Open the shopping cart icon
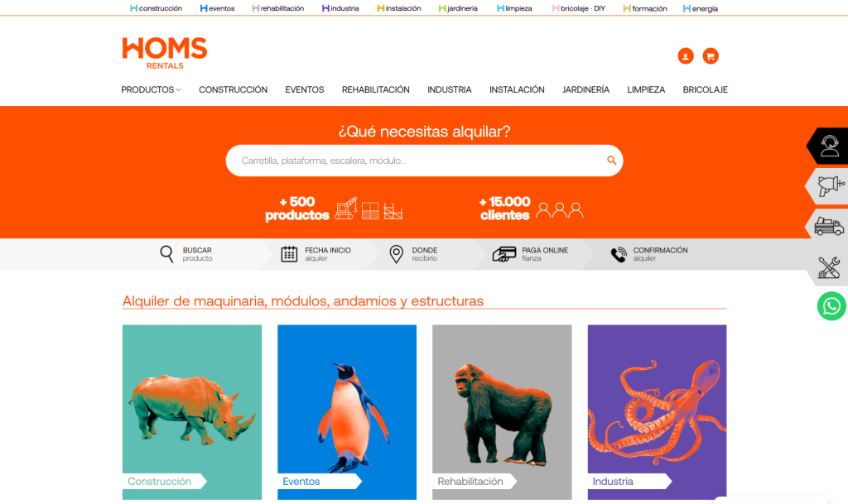Viewport: 848px width, 504px height. click(x=710, y=55)
